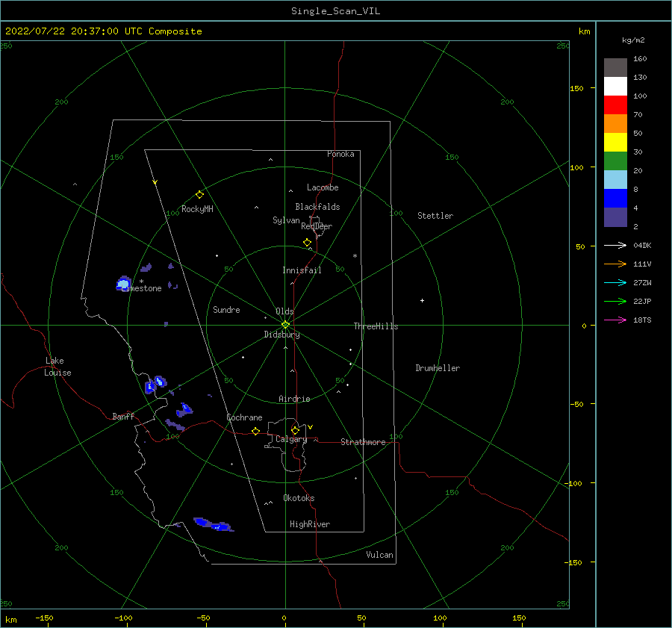
Task: Click the light-blue 20 kg/m2 color swatch
Action: [615, 180]
